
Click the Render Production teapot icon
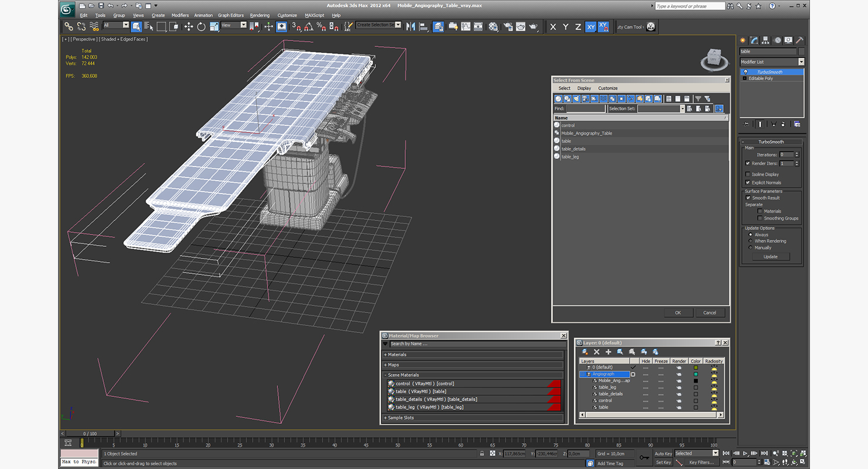(x=533, y=26)
